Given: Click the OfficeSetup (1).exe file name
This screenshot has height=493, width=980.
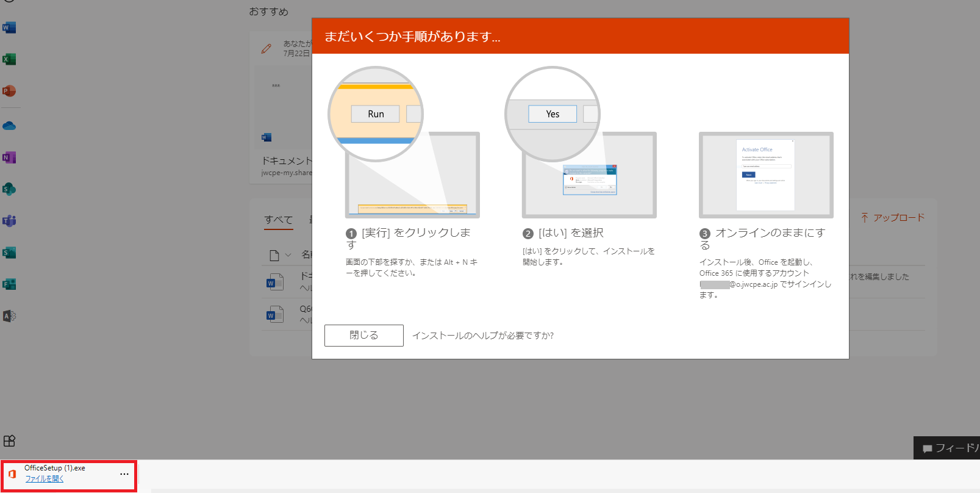Looking at the screenshot, I should click(55, 468).
